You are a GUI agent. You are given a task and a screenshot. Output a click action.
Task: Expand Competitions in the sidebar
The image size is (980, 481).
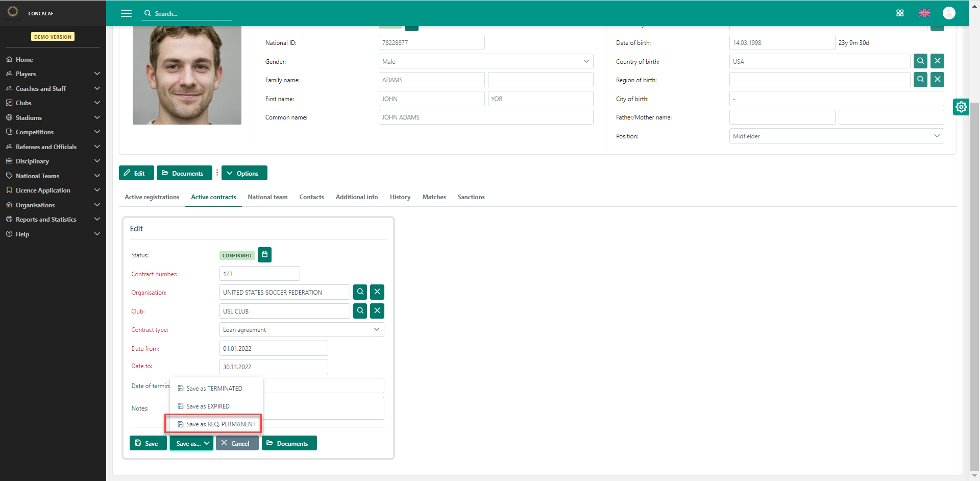click(53, 132)
